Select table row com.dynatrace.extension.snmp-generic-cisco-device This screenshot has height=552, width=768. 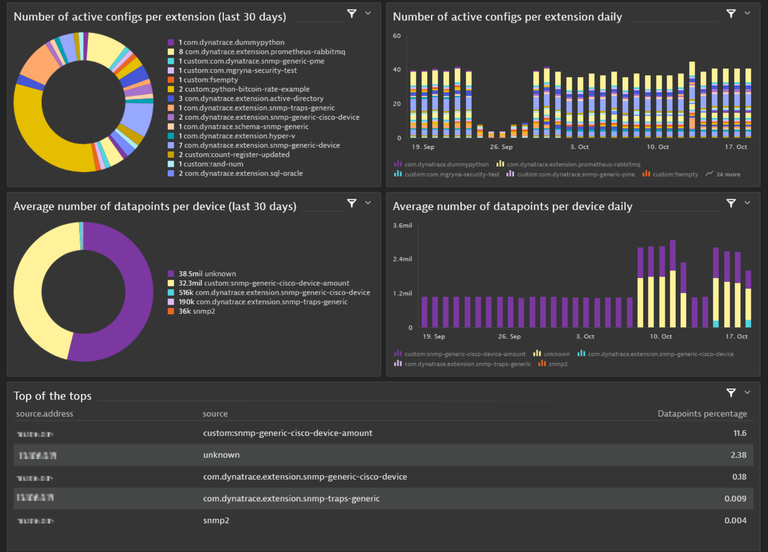[x=384, y=477]
